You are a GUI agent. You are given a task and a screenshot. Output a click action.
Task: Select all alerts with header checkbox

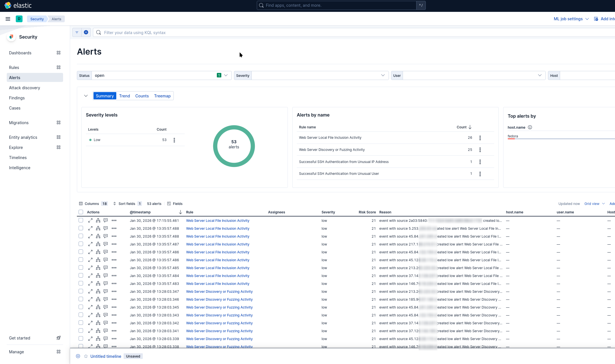[81, 212]
